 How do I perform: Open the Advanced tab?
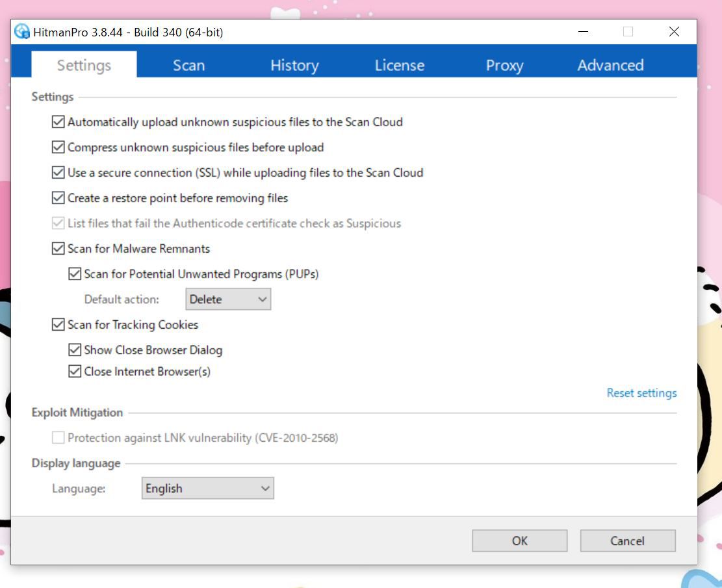click(x=610, y=65)
